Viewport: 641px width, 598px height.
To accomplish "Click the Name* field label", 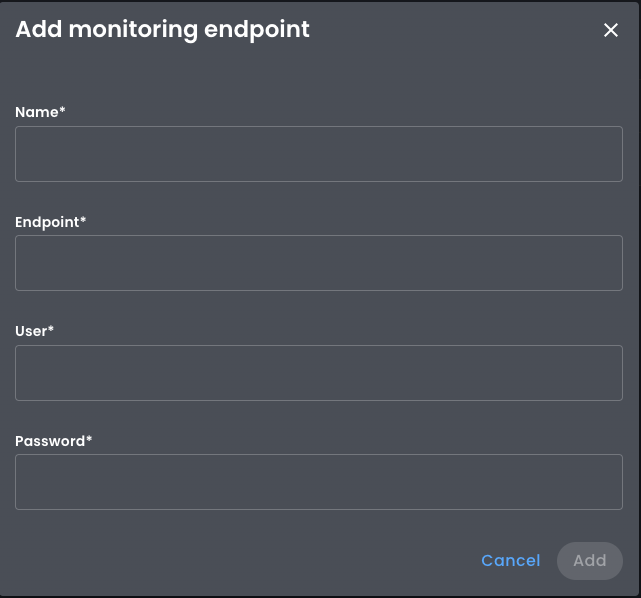I will pos(40,113).
